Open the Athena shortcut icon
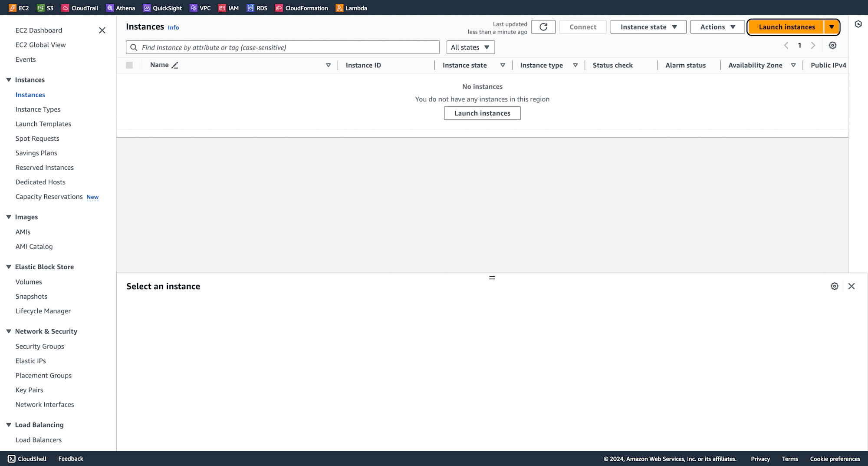The image size is (868, 466). tap(110, 8)
